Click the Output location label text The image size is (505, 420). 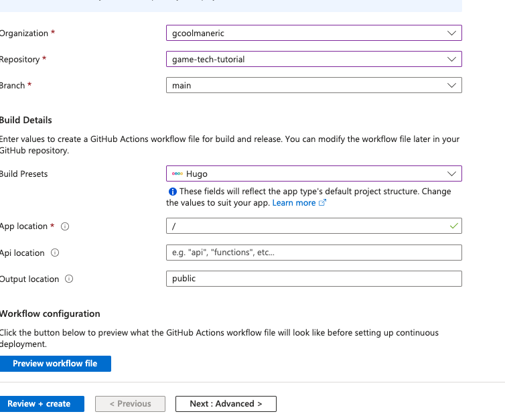pyautogui.click(x=29, y=279)
